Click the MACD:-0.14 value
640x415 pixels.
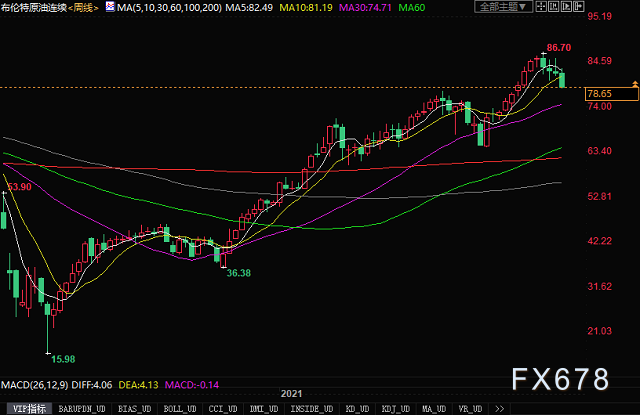[x=192, y=385]
